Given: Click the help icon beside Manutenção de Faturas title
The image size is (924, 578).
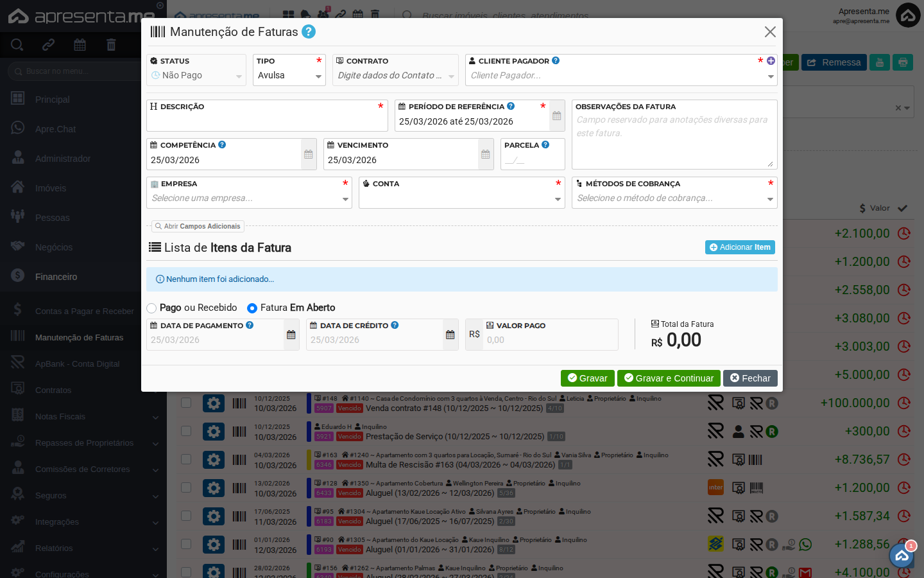Looking at the screenshot, I should pos(308,31).
